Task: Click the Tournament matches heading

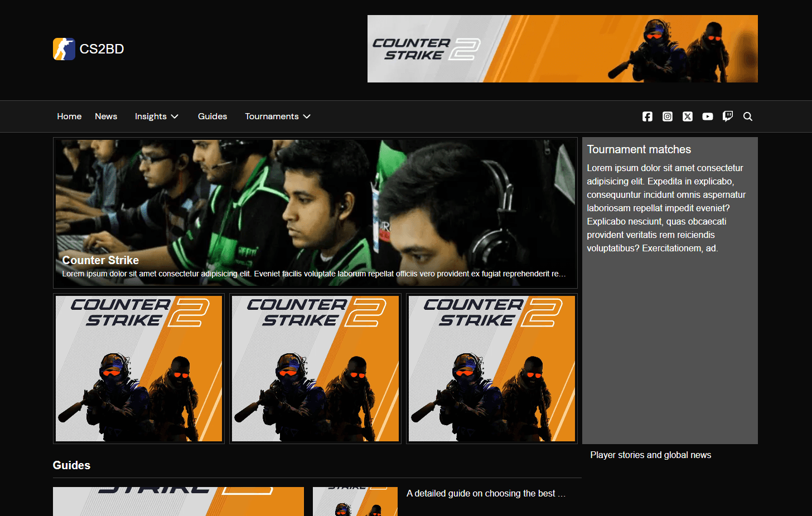Action: point(639,149)
